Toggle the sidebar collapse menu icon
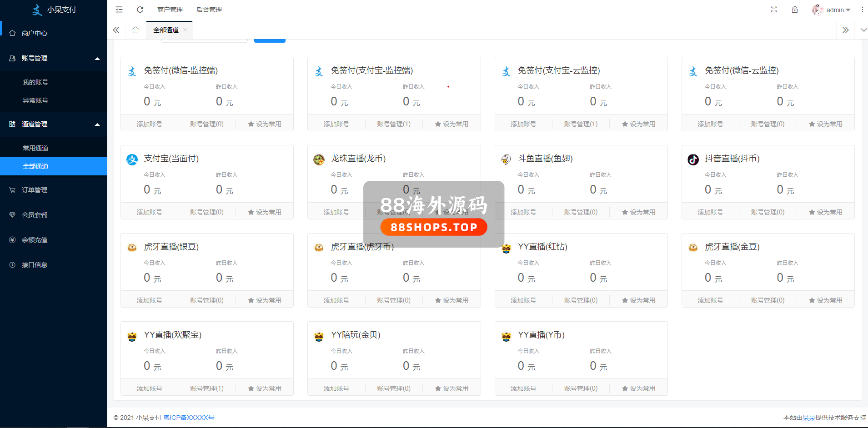Screen dimensions: 868x428 coord(119,10)
